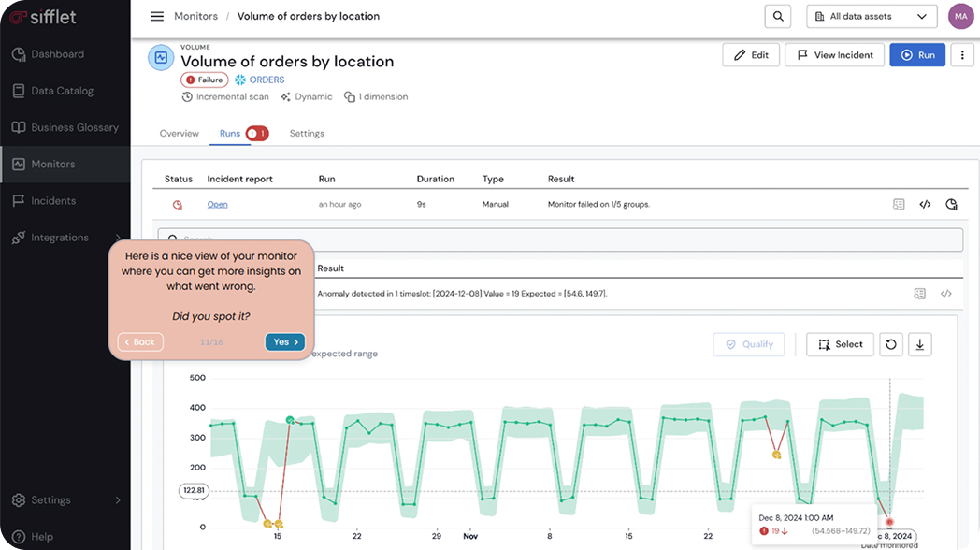980x550 pixels.
Task: Reset the chart with refresh icon
Action: pos(891,344)
